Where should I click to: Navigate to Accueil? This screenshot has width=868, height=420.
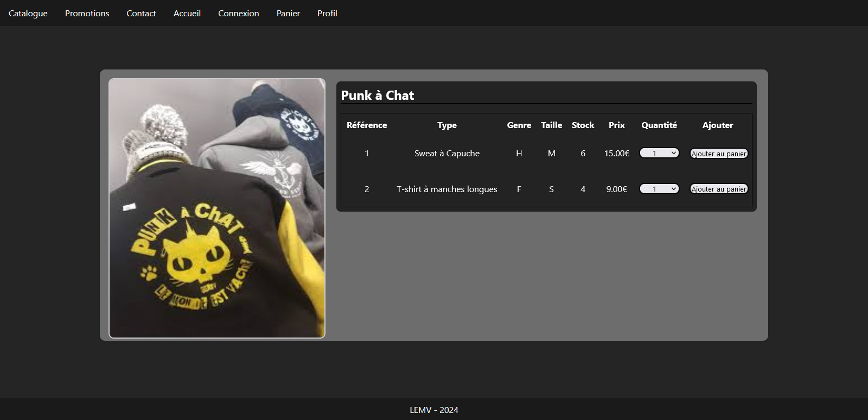[187, 13]
